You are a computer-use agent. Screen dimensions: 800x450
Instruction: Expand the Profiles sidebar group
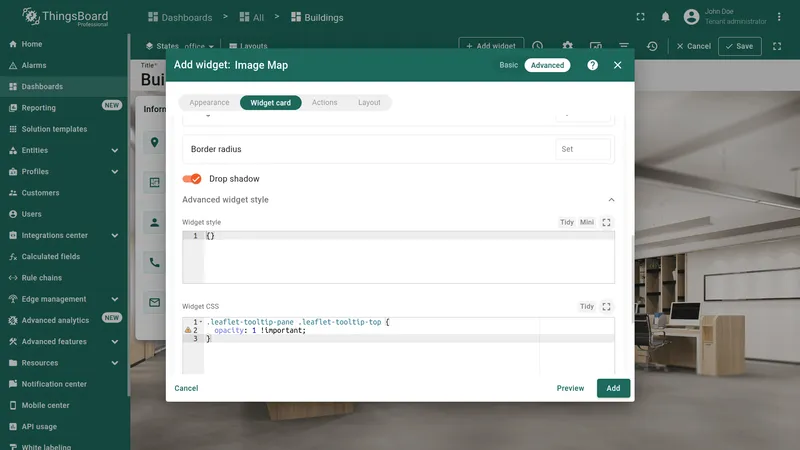(x=64, y=171)
